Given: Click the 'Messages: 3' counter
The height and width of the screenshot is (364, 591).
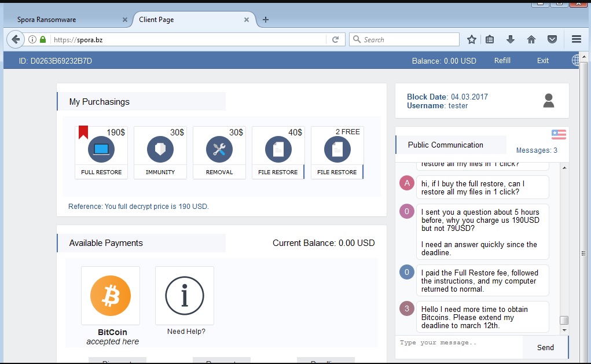Looking at the screenshot, I should 537,150.
